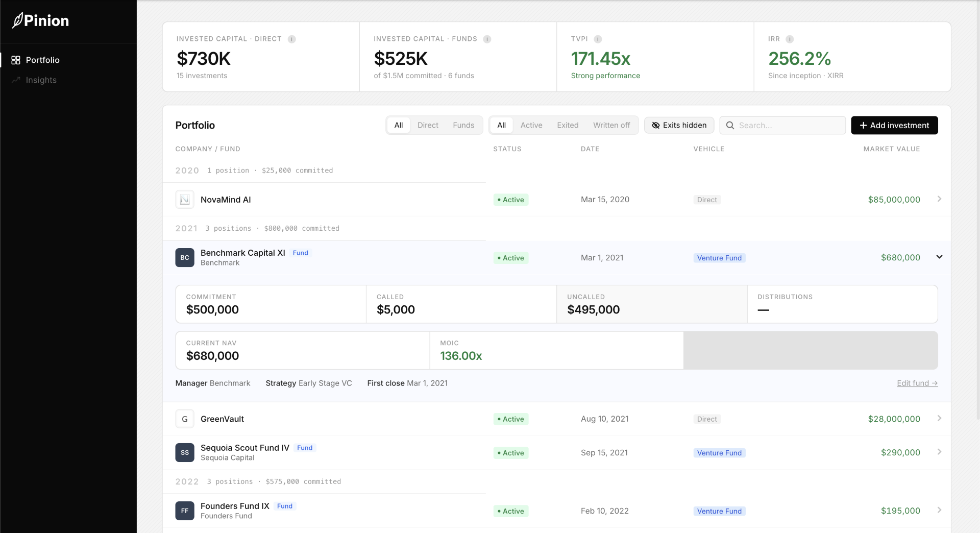Click Current NAV $680,000 value

212,356
